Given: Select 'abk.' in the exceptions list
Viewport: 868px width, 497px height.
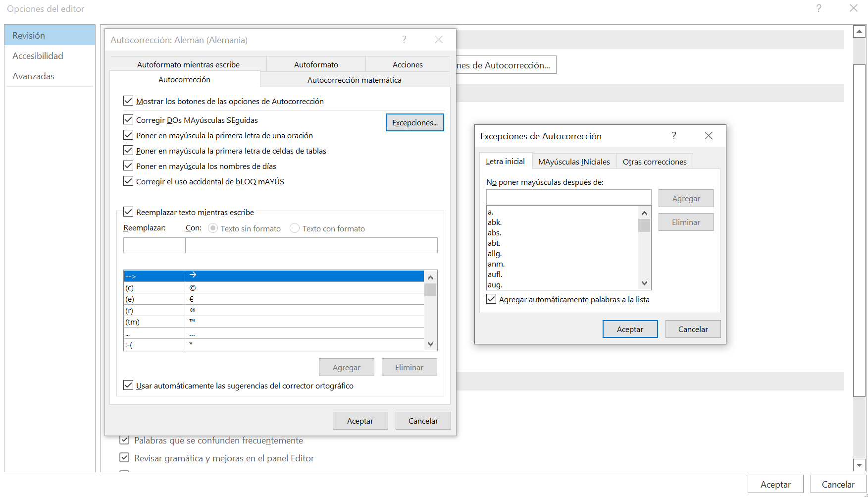Looking at the screenshot, I should (x=562, y=222).
